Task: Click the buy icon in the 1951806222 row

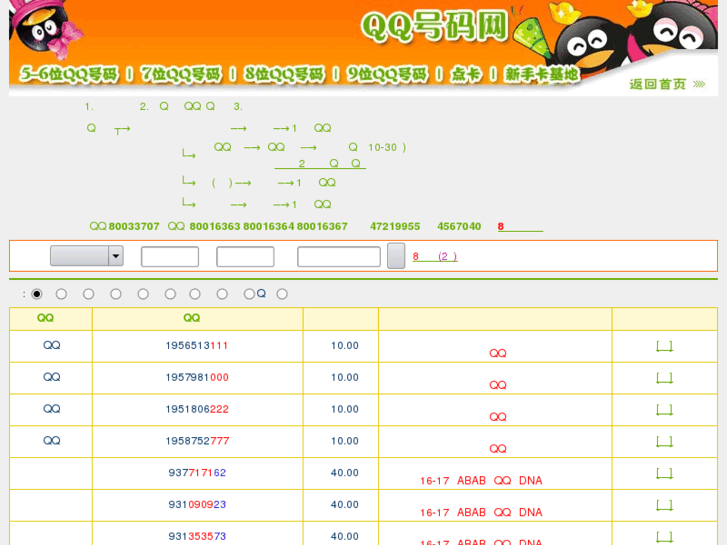Action: 664,410
